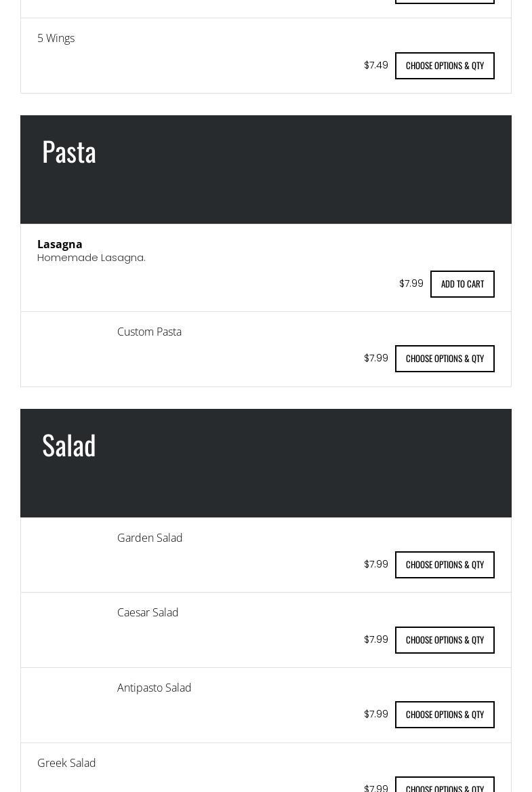Click the Custom Pasta $7.99 price
Viewport: 532px width, 792px height.
pos(376,358)
